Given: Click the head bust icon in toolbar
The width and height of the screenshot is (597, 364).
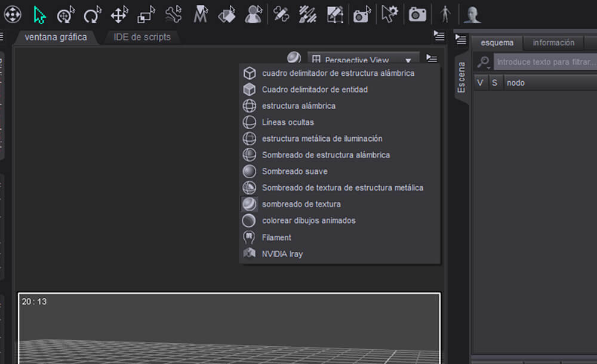Looking at the screenshot, I should pyautogui.click(x=472, y=15).
